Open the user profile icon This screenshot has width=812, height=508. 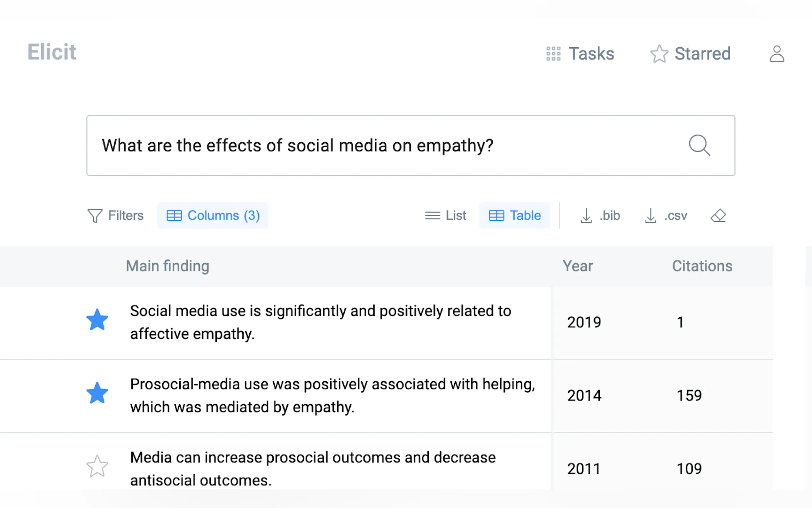point(777,54)
